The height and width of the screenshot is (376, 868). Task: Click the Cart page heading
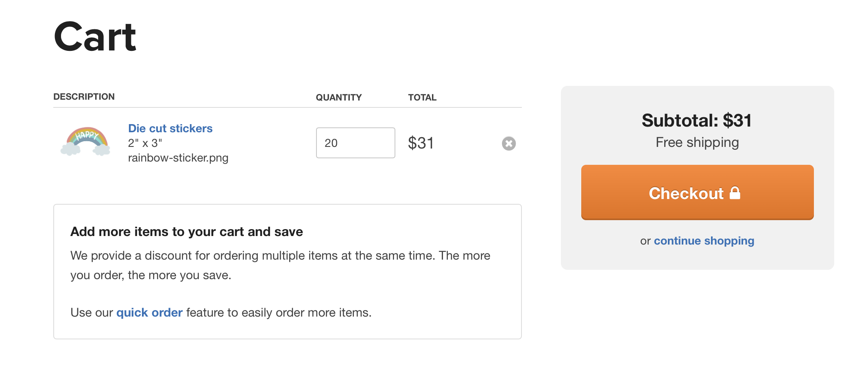tap(95, 37)
